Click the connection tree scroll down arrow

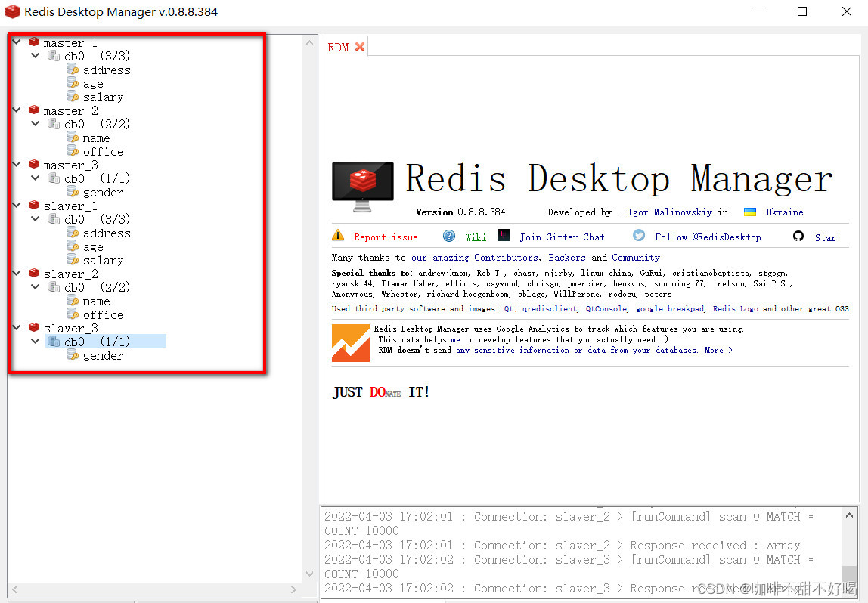click(309, 574)
